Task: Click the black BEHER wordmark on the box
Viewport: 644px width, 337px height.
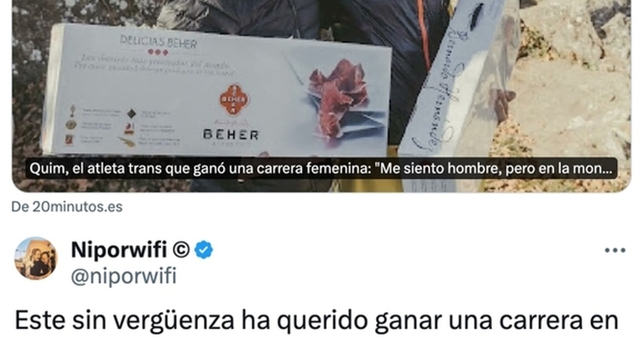Action: [x=230, y=135]
